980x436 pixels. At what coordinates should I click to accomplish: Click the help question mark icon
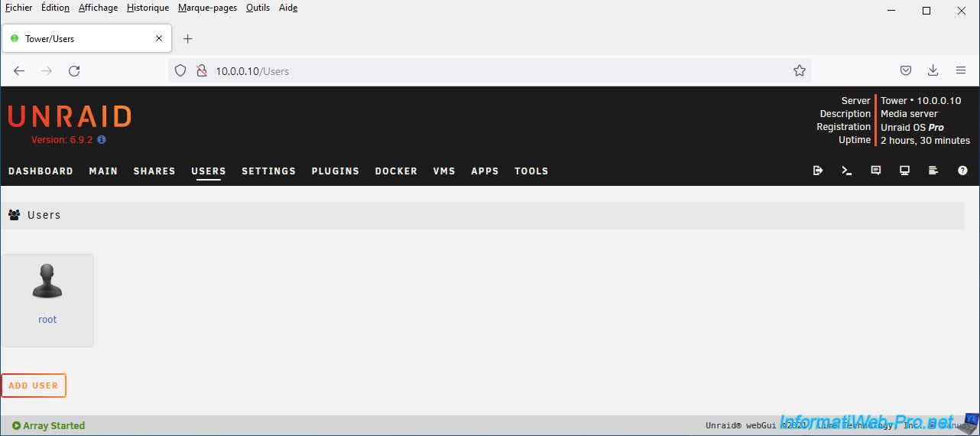coord(962,171)
